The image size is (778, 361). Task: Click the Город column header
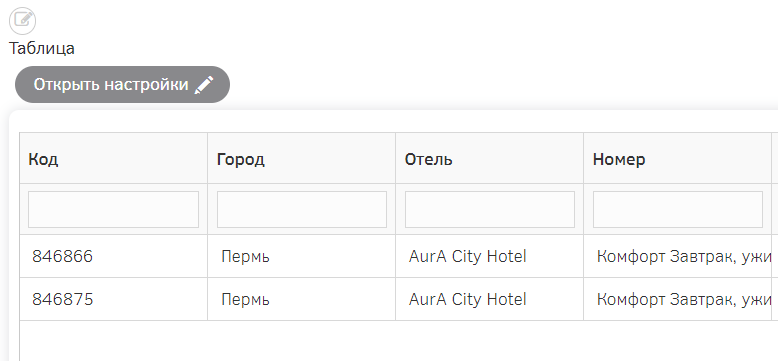[x=241, y=160]
